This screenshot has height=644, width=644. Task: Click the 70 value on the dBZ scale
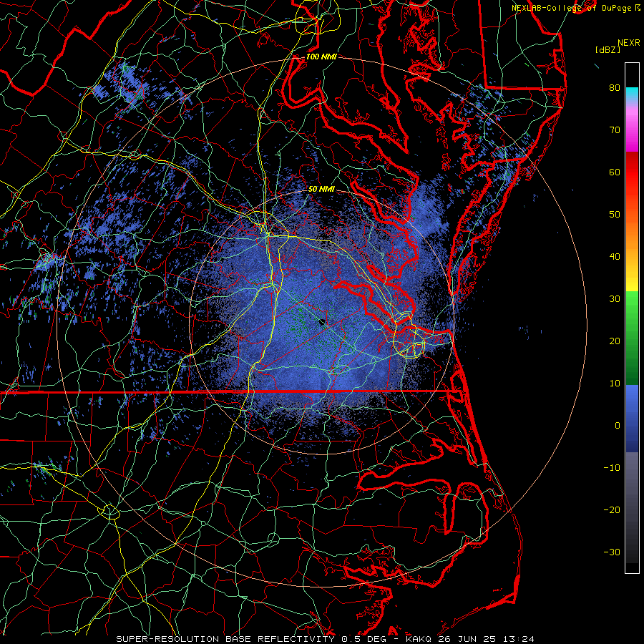pyautogui.click(x=615, y=130)
